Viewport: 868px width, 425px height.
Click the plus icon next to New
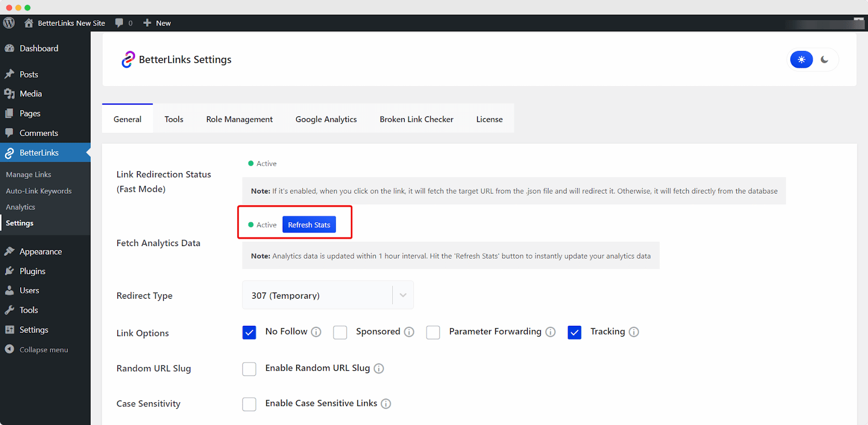coord(147,23)
